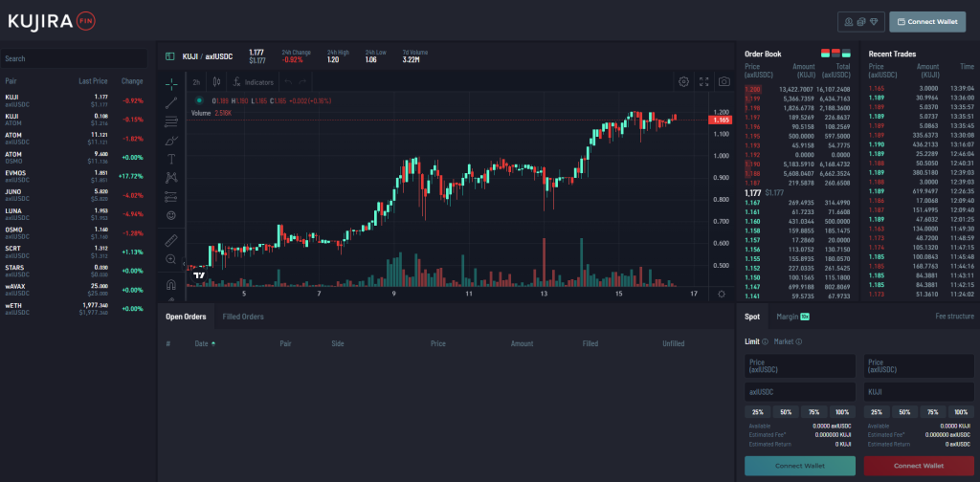Show only bids in order book
This screenshot has width=980, height=482.
846,53
